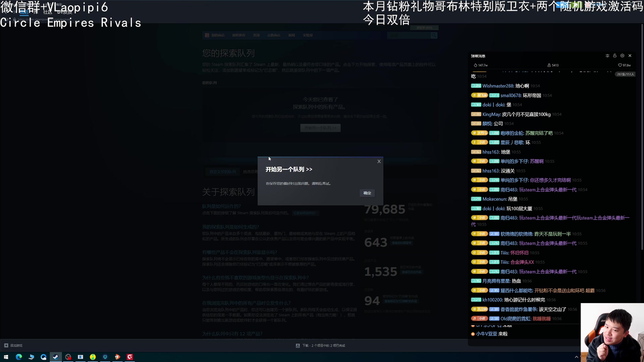The height and width of the screenshot is (362, 644).
Task: Launch Microsoft Edge from the taskbar
Action: (x=19, y=357)
